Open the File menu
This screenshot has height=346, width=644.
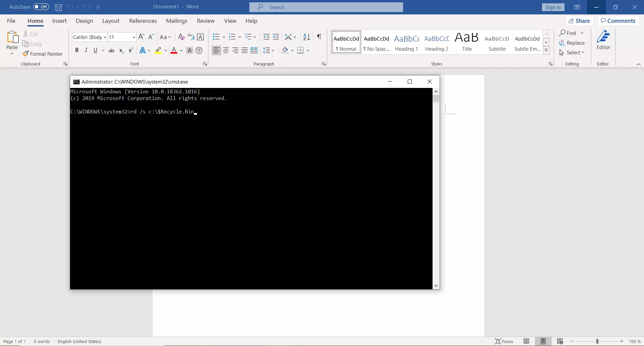point(11,21)
